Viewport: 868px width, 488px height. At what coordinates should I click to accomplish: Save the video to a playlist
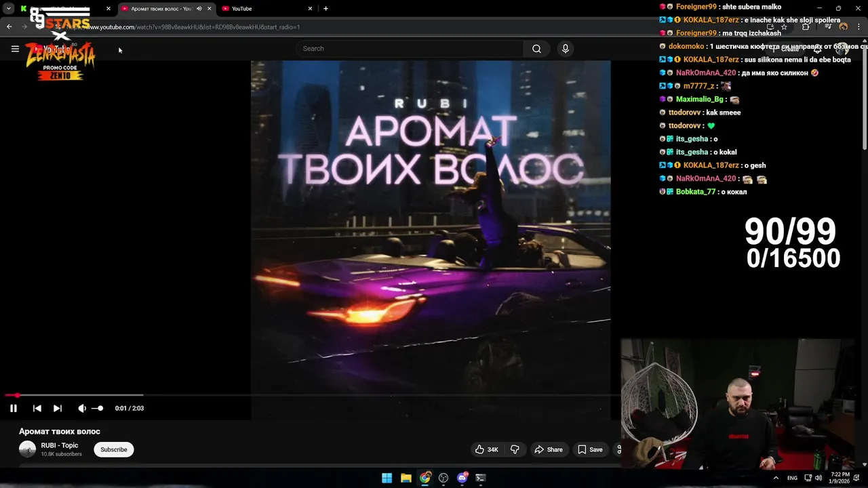[x=590, y=449]
